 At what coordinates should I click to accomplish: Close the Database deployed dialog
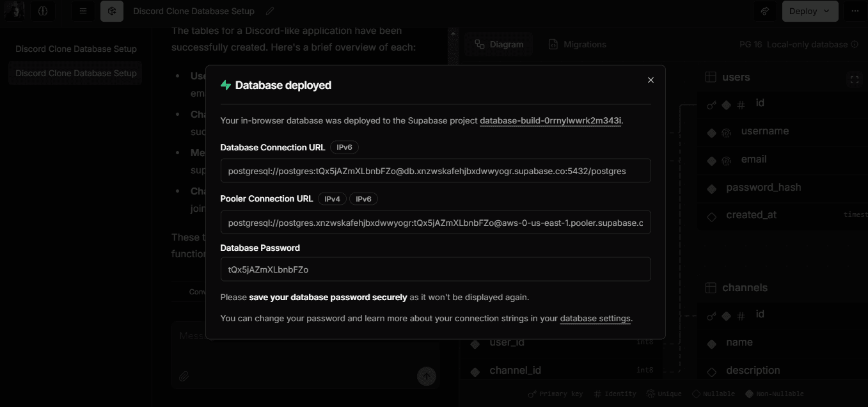651,80
